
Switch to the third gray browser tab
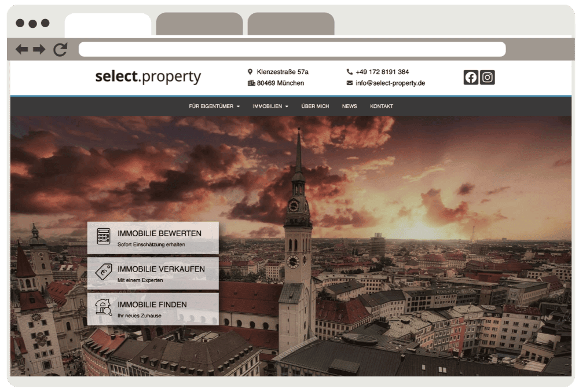pyautogui.click(x=291, y=24)
